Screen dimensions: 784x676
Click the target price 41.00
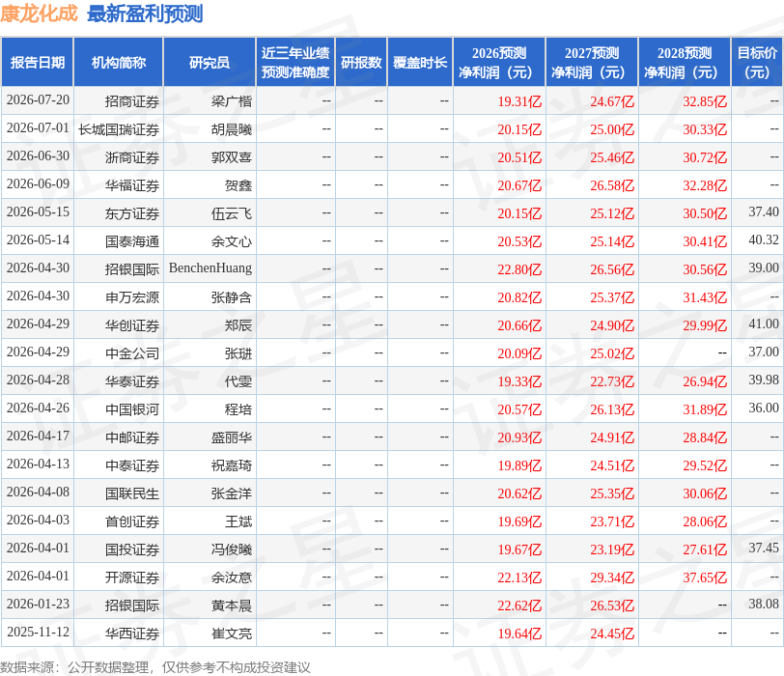[x=764, y=324]
